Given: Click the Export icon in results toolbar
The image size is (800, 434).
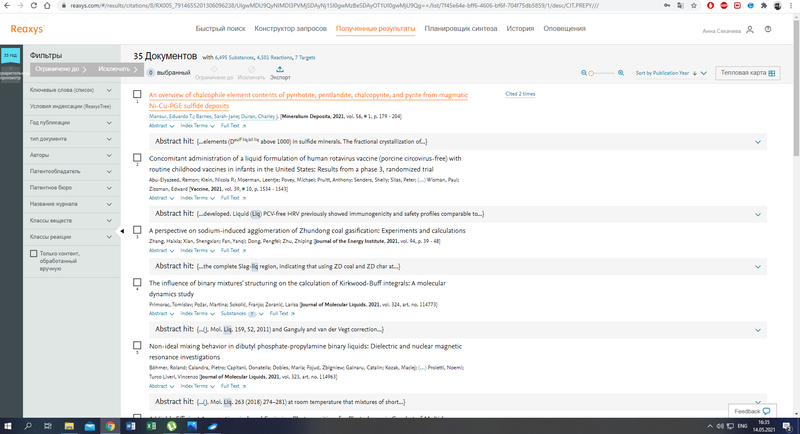Looking at the screenshot, I should click(279, 69).
